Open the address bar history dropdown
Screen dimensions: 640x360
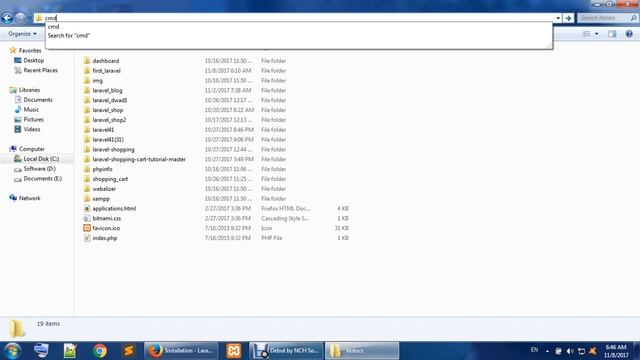click(558, 18)
